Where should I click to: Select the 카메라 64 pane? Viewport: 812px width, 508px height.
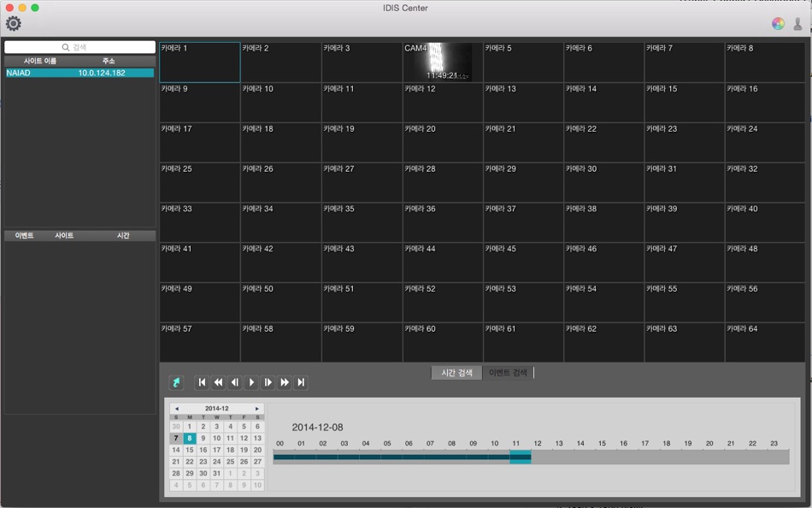[x=765, y=342]
